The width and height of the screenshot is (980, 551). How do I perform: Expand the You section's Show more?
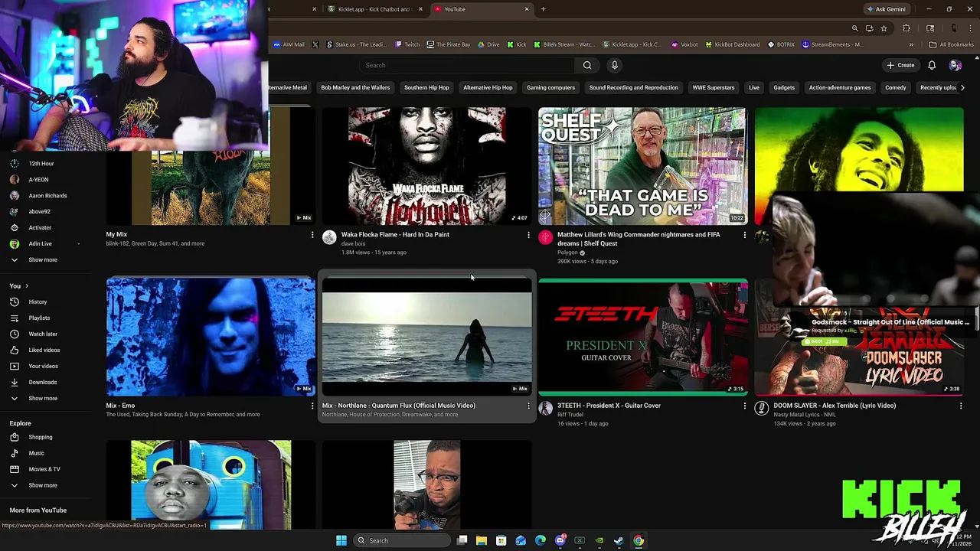pos(42,398)
